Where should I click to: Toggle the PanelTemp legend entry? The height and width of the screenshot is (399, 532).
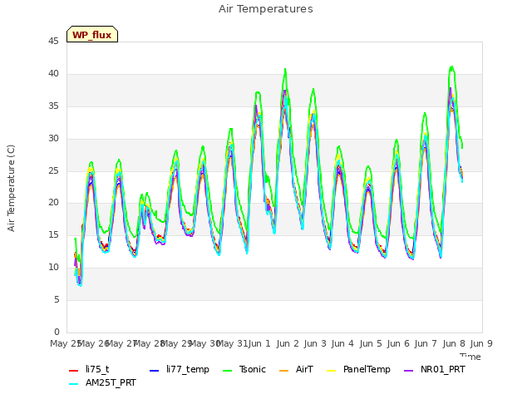[x=358, y=369]
